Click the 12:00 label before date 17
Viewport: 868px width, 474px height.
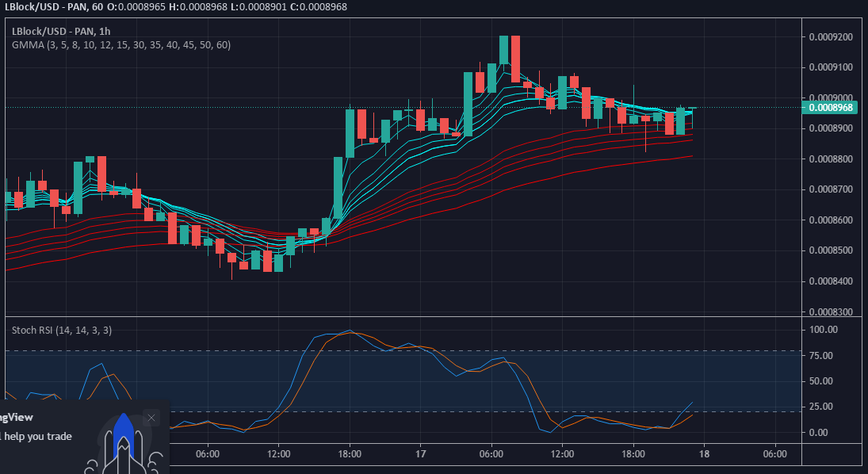pyautogui.click(x=278, y=454)
